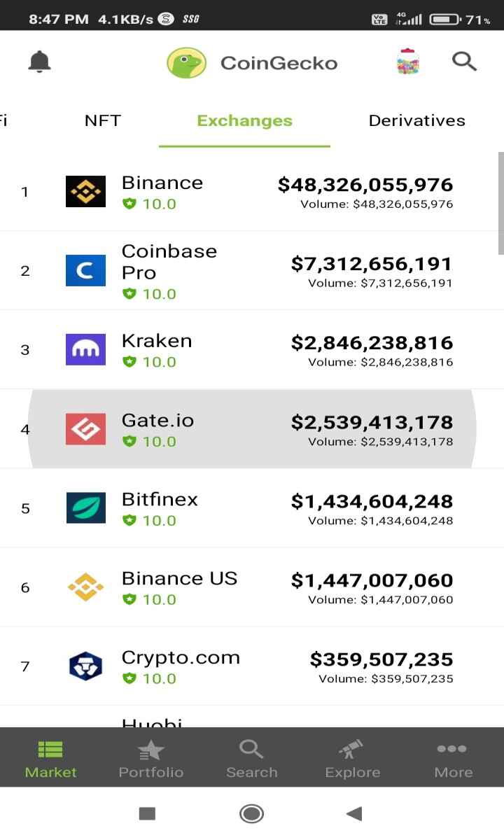
Task: Tap the candy jar icon
Action: click(x=407, y=62)
